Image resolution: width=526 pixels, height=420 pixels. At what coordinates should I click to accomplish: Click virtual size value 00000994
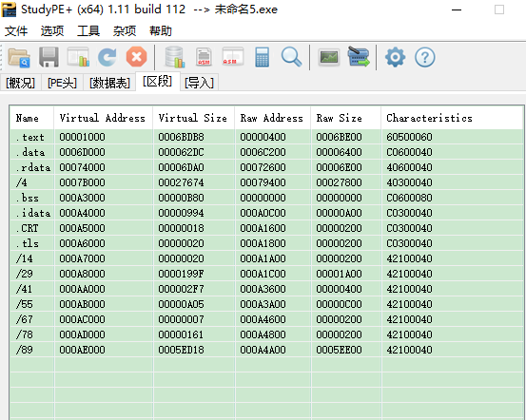point(181,213)
